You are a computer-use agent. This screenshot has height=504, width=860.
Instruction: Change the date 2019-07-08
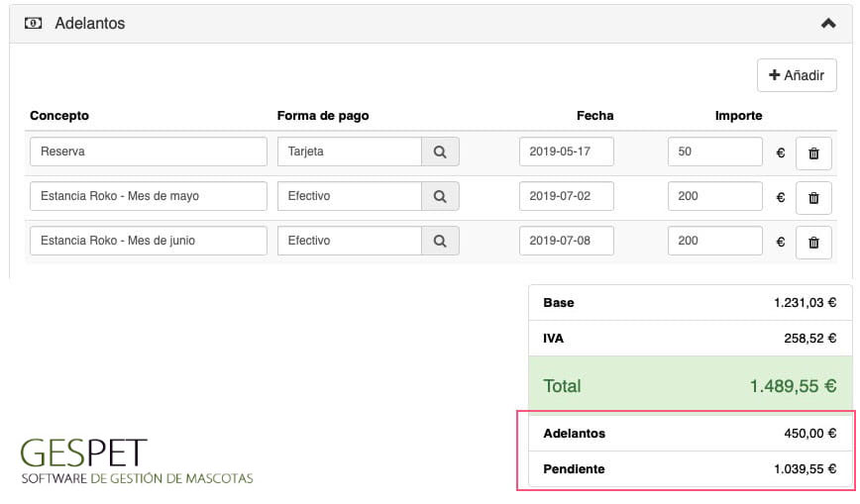click(566, 241)
